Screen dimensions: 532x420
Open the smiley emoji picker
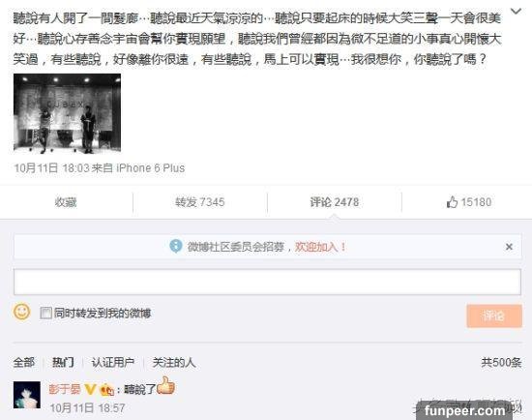click(21, 312)
